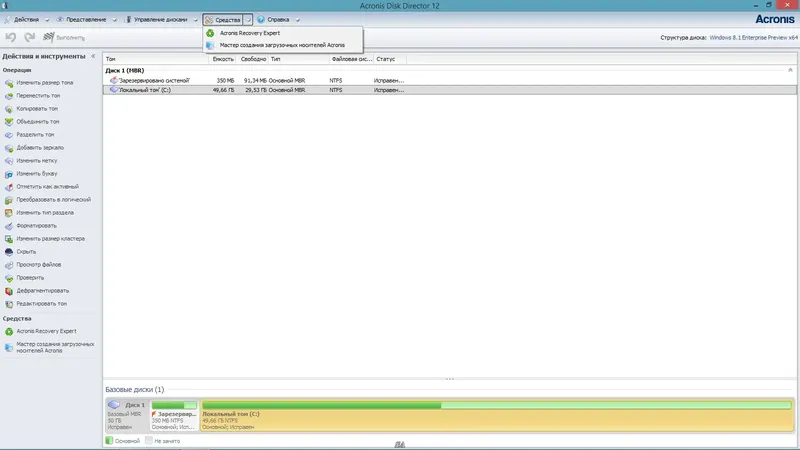Click the Том column header
The height and width of the screenshot is (450, 800).
point(156,59)
